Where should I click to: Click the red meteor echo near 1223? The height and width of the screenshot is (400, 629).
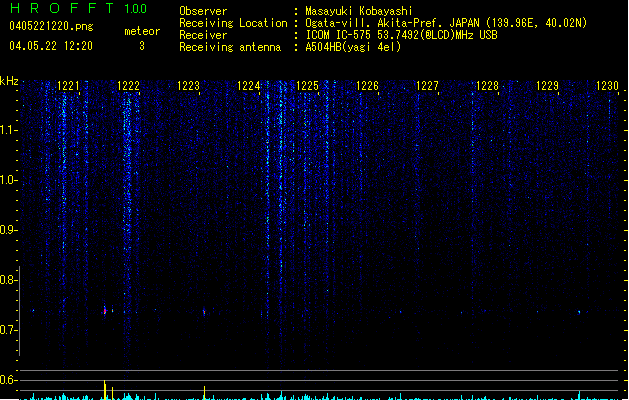coord(204,312)
